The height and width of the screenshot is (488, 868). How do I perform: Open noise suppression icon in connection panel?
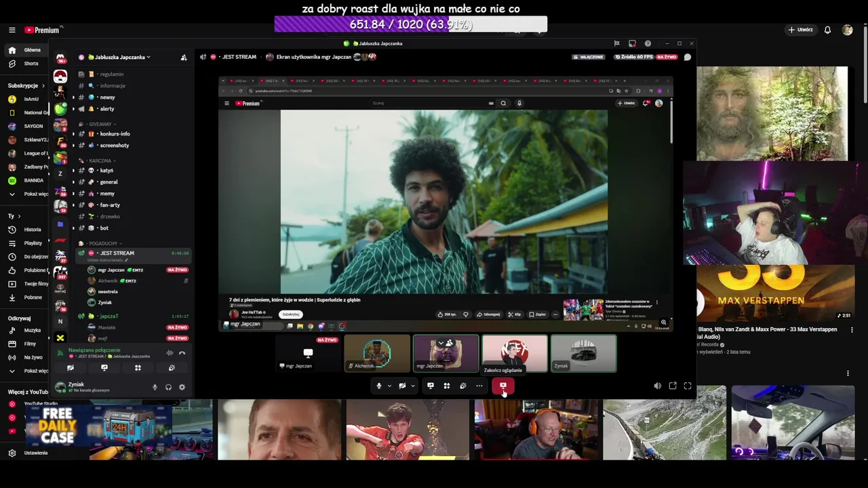[x=170, y=353]
